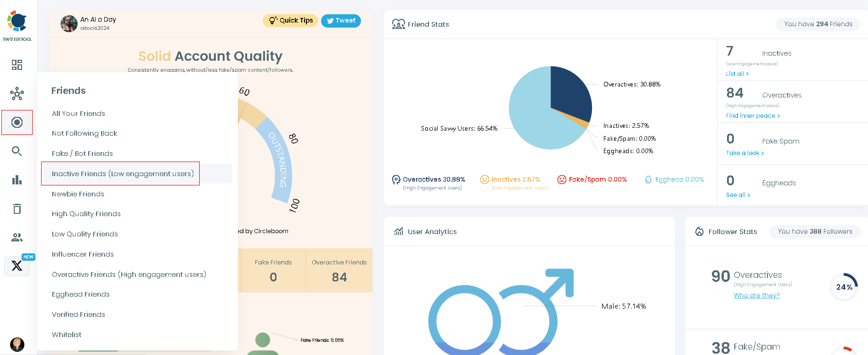Image resolution: width=868 pixels, height=355 pixels.
Task: Click the trash delete icon in sidebar
Action: pyautogui.click(x=17, y=209)
